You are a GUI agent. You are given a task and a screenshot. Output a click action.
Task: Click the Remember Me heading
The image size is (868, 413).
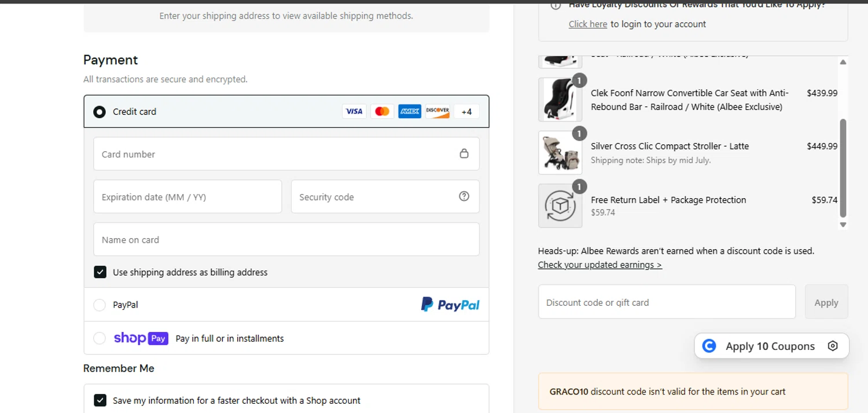[119, 368]
